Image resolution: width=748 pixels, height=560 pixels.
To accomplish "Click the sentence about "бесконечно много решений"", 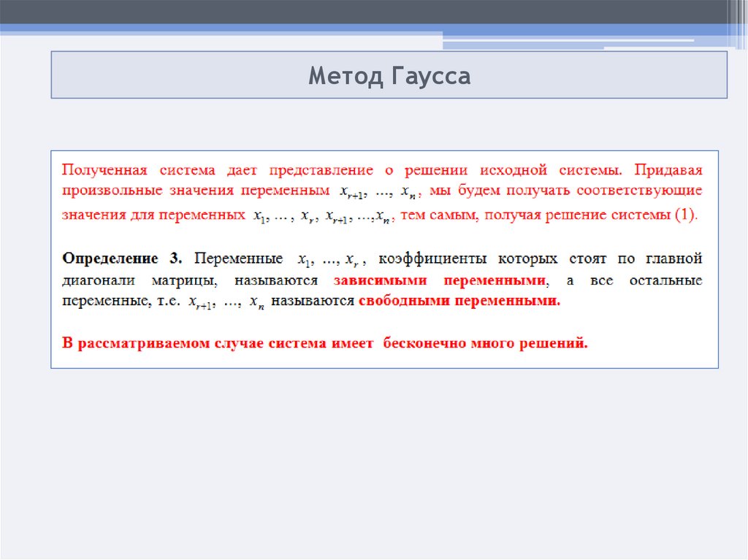I will (x=324, y=343).
